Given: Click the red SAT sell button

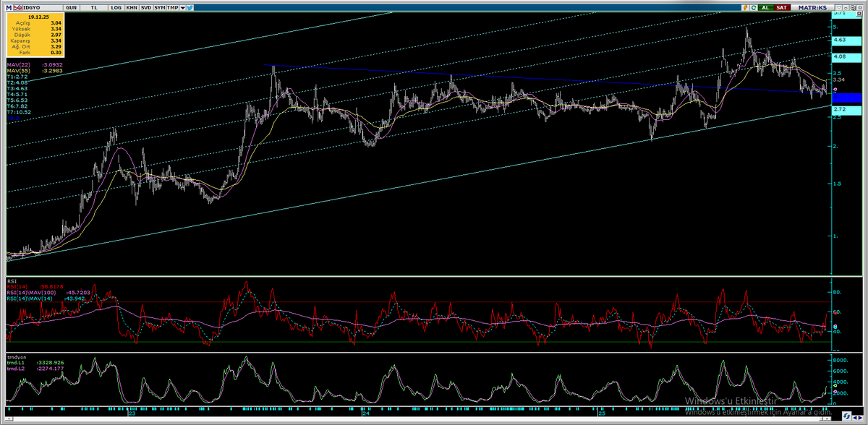Looking at the screenshot, I should pos(782,8).
